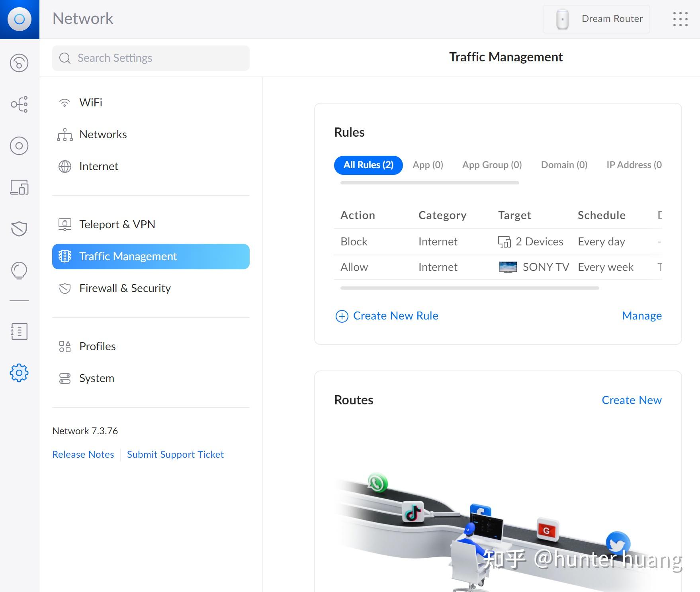Click Create New in Routes section
700x592 pixels.
tap(632, 400)
